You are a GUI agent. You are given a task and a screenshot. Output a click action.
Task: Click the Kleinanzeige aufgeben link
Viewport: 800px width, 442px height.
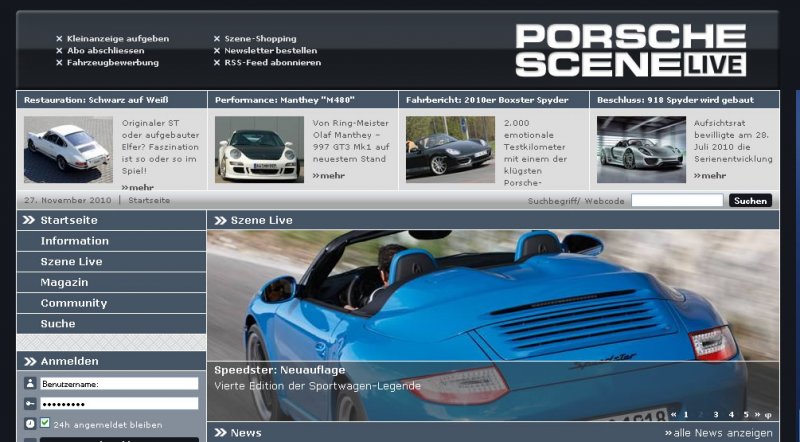(x=118, y=38)
